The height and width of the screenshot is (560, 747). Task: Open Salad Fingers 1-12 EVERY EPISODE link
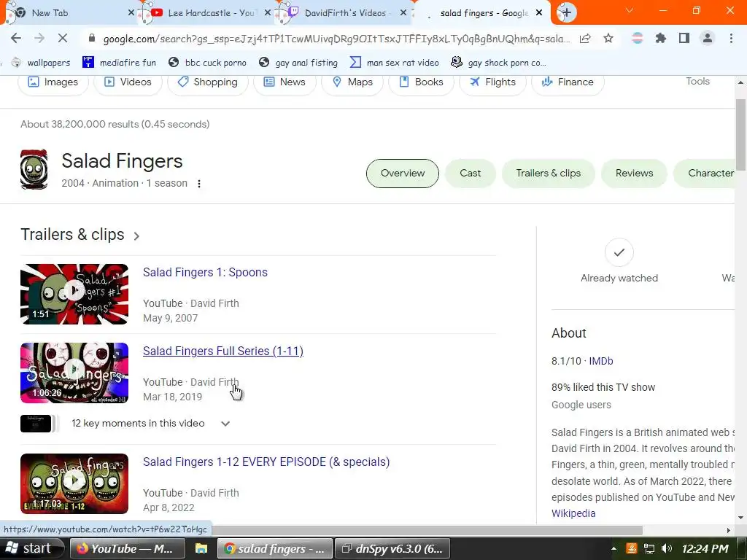pos(266,462)
